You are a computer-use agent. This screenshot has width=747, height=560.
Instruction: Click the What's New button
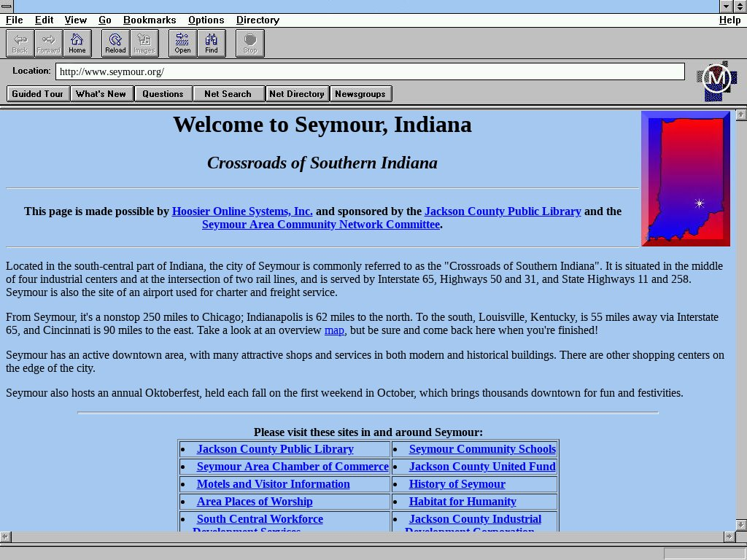tap(101, 93)
